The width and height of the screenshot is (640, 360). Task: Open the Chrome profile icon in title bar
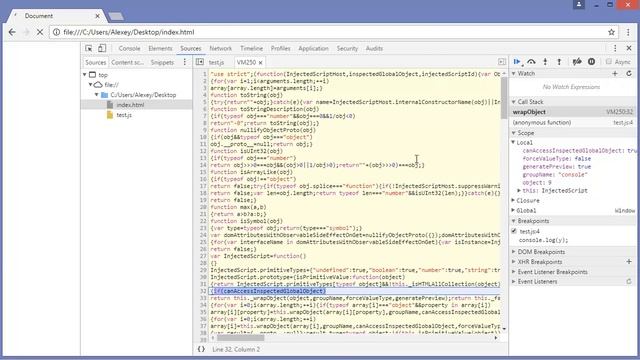coord(579,4)
